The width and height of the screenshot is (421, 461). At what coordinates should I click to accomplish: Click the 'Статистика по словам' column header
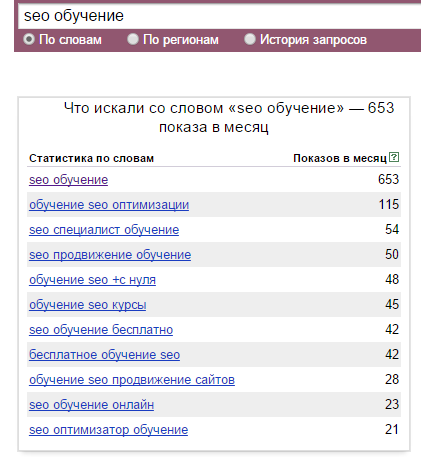[x=91, y=158]
